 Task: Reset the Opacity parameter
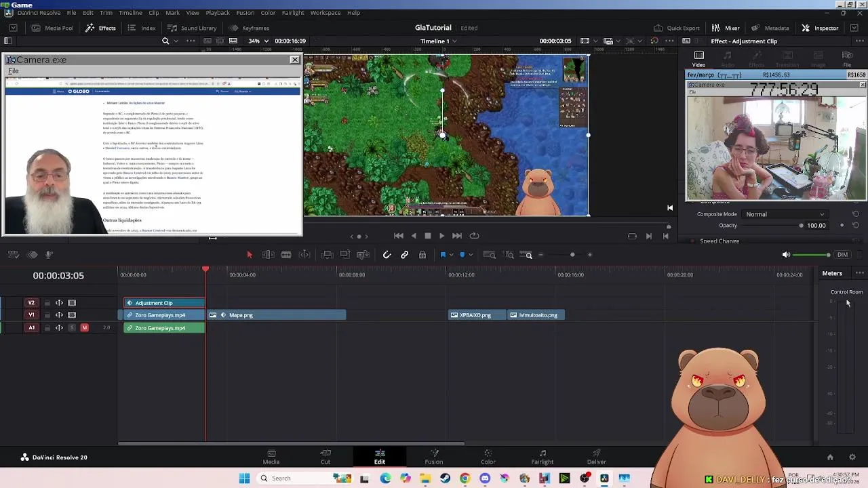click(855, 226)
